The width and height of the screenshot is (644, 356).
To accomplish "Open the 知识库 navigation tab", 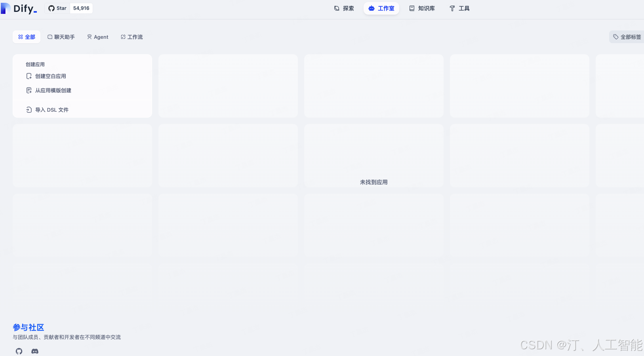I will coord(422,8).
